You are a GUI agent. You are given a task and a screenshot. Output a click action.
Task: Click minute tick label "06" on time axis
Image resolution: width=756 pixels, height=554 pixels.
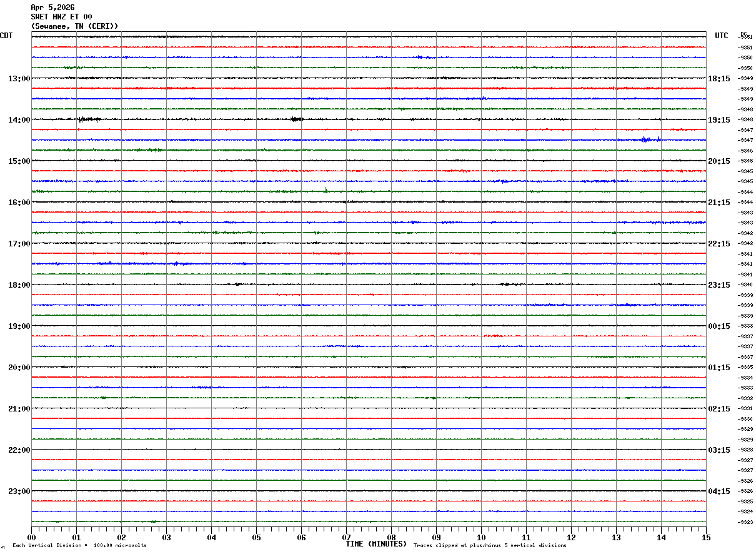click(301, 537)
